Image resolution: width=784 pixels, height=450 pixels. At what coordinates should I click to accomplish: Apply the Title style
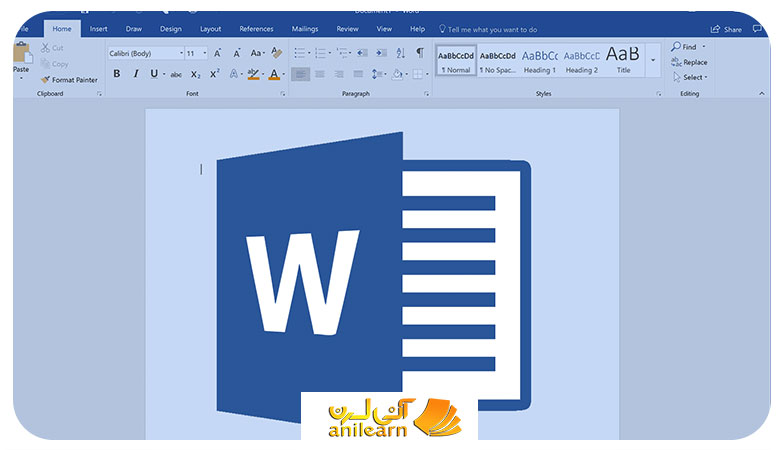pyautogui.click(x=623, y=60)
